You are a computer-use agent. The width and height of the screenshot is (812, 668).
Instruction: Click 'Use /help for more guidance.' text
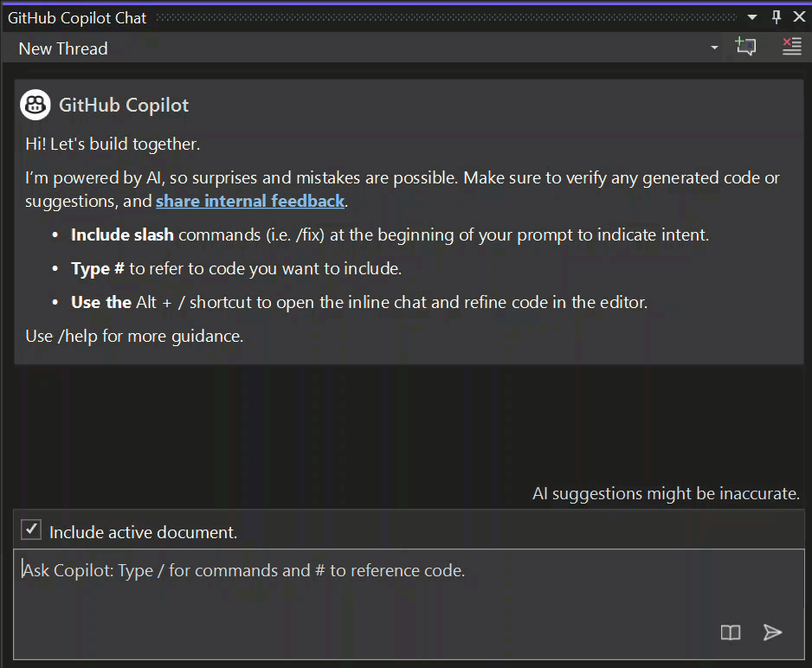134,337
